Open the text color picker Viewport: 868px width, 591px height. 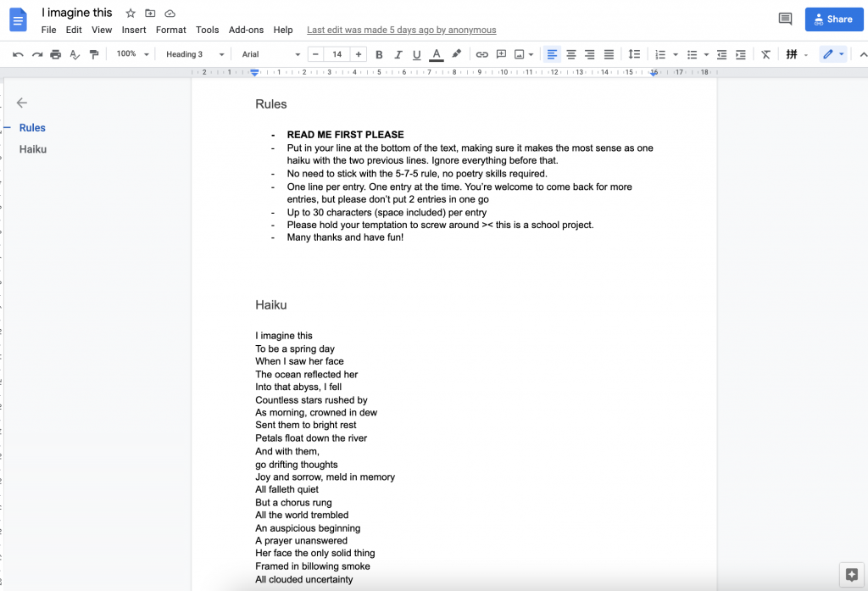point(437,54)
